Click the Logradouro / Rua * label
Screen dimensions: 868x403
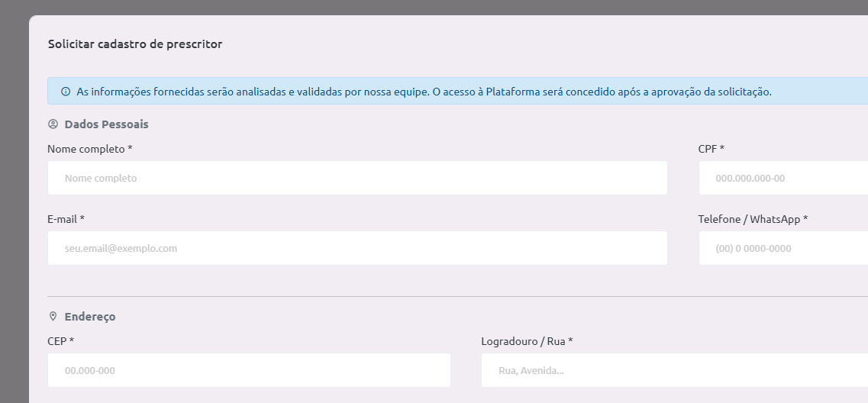[x=527, y=341]
